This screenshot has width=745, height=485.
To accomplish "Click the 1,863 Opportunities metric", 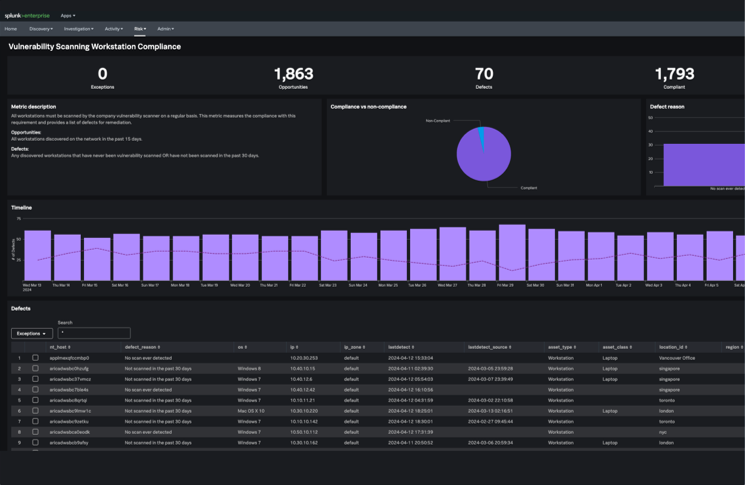I will tap(293, 76).
